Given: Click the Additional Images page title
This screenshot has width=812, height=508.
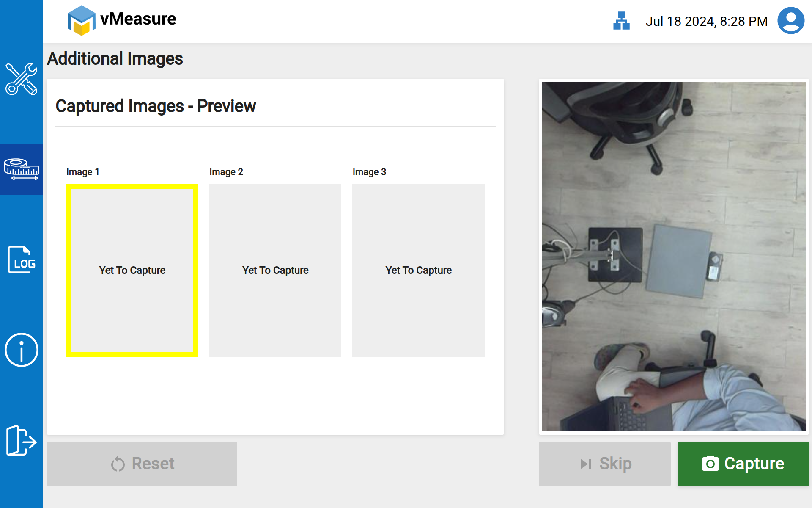Looking at the screenshot, I should coord(115,58).
